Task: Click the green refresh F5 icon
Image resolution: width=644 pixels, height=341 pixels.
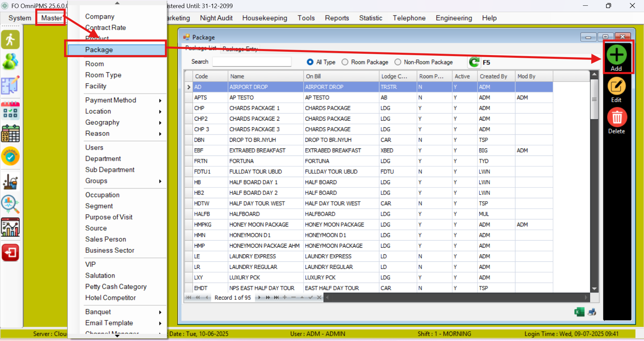Action: 474,62
